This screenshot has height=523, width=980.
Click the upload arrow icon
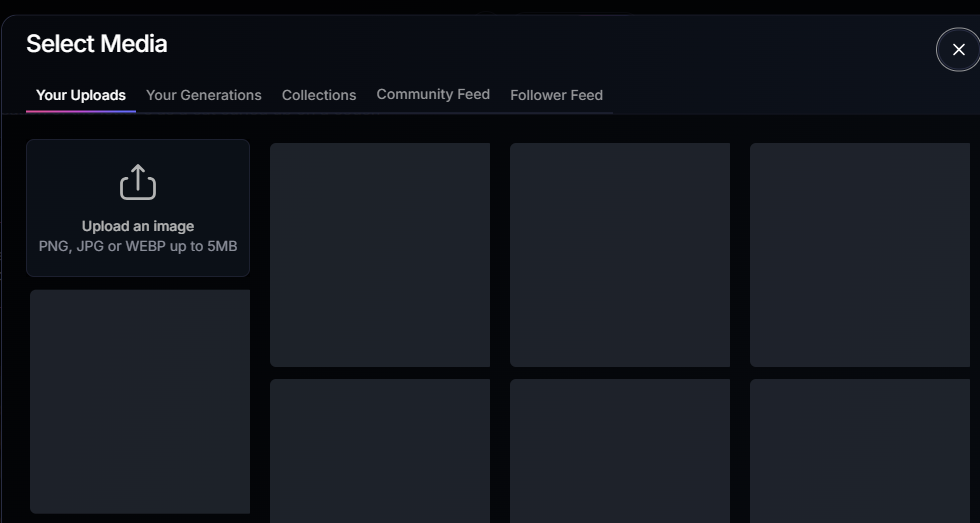(x=138, y=182)
